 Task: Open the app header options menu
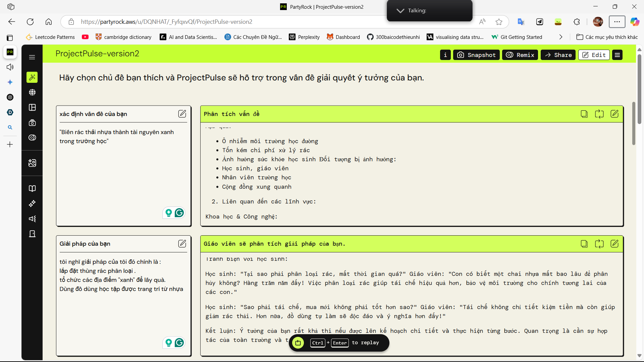(617, 55)
